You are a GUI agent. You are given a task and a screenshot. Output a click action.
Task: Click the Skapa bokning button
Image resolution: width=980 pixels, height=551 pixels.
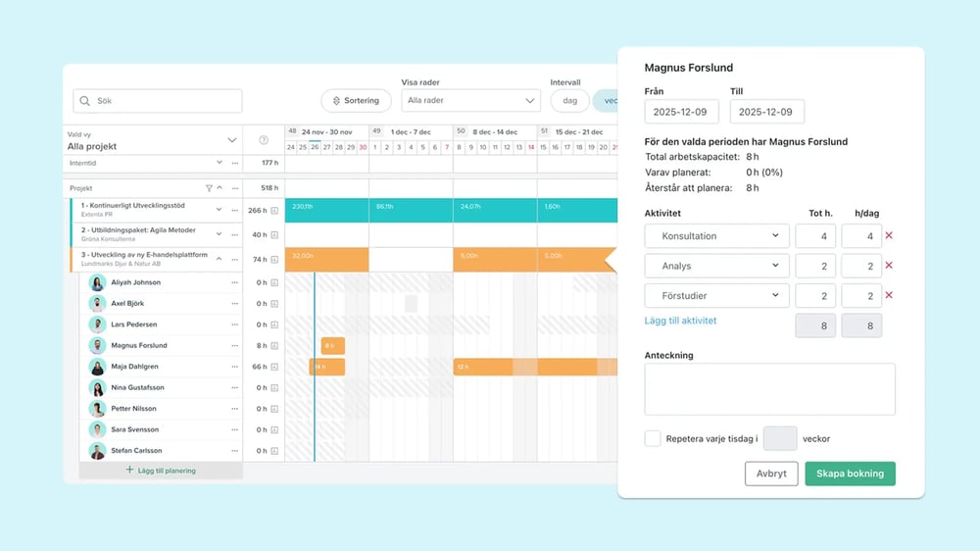pos(850,474)
